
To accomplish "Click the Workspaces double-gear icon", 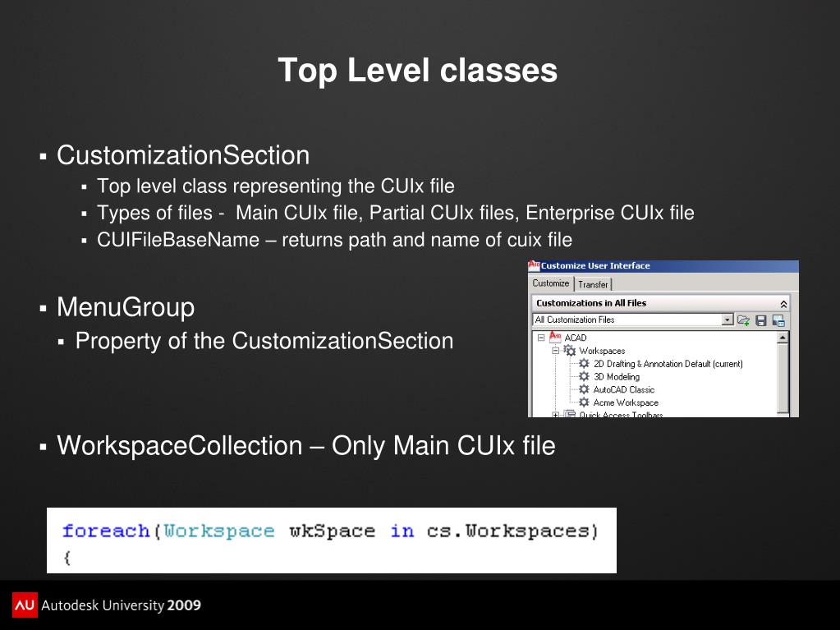I will [x=570, y=351].
